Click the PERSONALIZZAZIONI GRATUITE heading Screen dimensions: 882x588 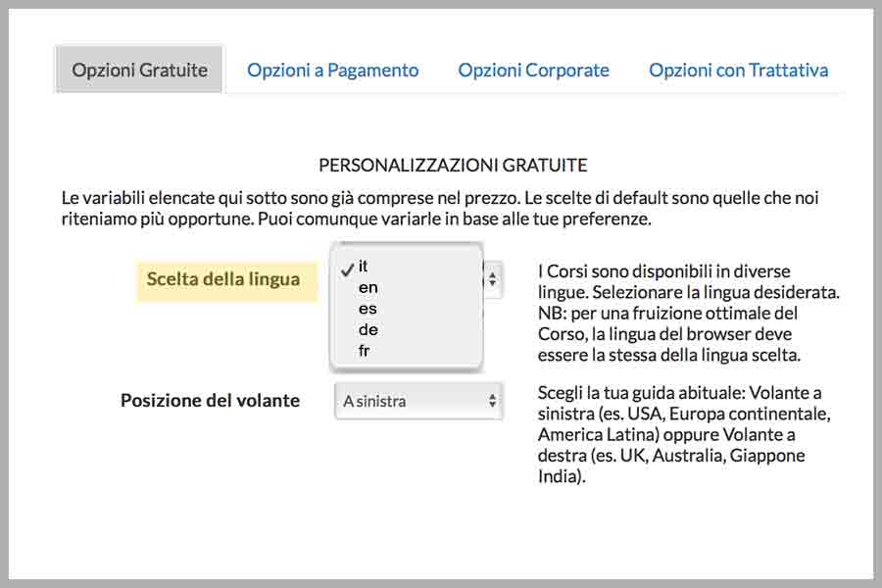pos(453,165)
